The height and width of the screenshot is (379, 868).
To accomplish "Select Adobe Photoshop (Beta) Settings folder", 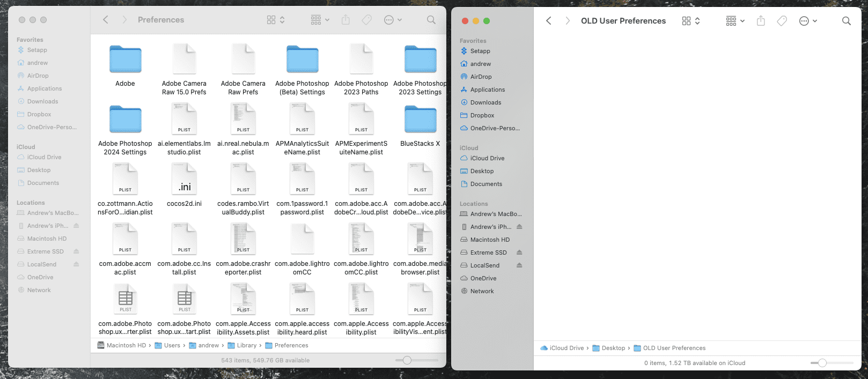I will [303, 60].
